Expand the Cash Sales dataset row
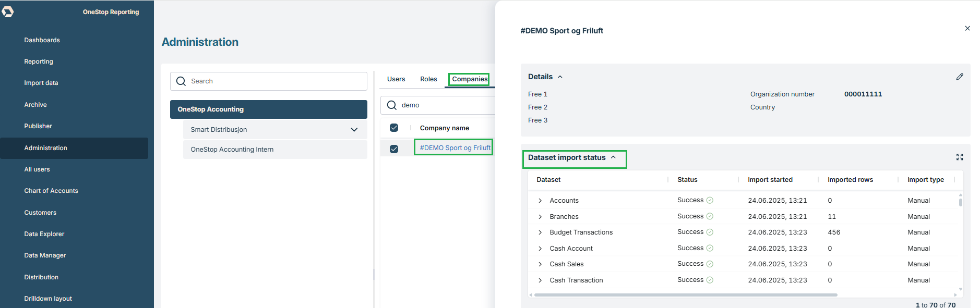This screenshot has height=308, width=980. click(x=540, y=264)
